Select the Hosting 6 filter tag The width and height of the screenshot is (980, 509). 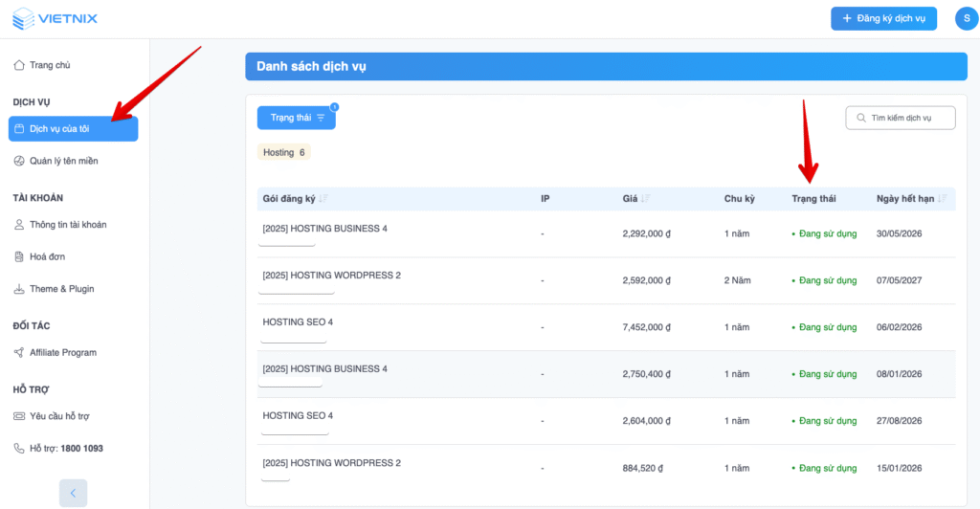click(283, 152)
